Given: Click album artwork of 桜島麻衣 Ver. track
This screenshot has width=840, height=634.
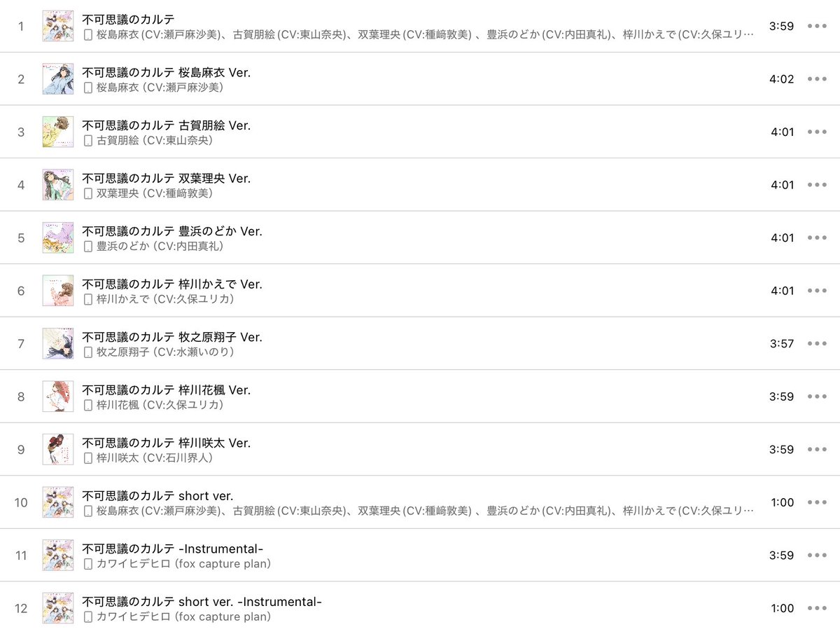Looking at the screenshot, I should tap(58, 79).
